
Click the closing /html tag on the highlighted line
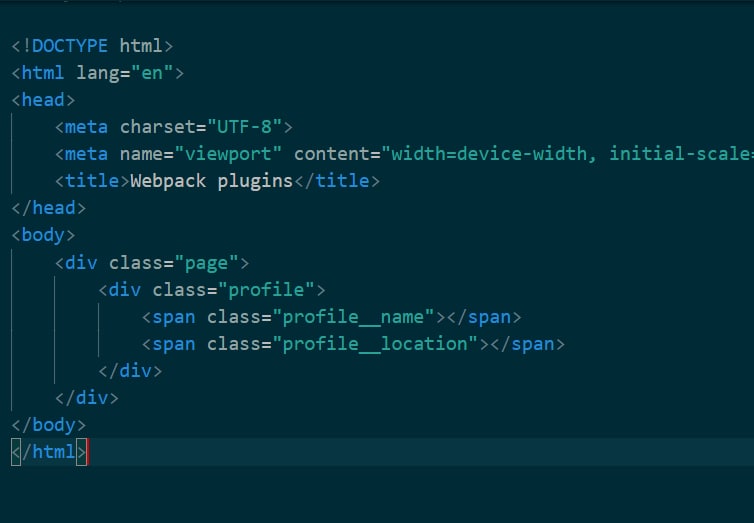click(49, 452)
